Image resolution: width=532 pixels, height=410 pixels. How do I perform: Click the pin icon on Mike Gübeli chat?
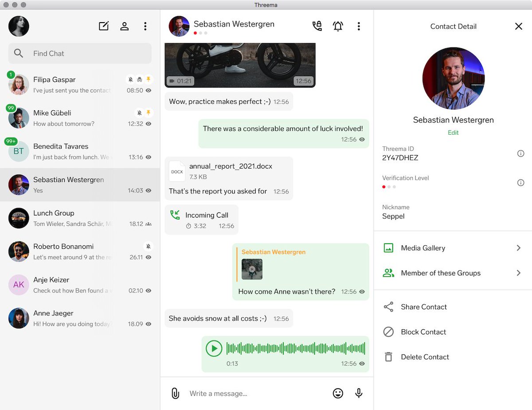click(149, 113)
